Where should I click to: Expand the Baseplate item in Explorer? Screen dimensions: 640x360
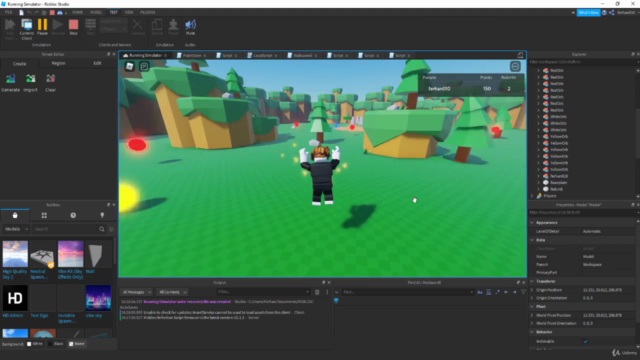(538, 182)
